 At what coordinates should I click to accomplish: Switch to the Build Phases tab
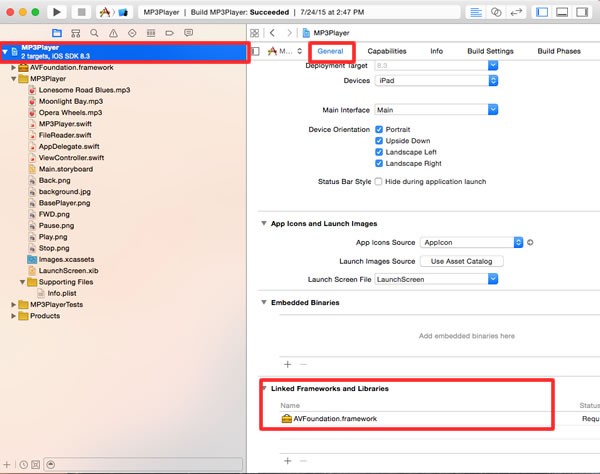559,51
